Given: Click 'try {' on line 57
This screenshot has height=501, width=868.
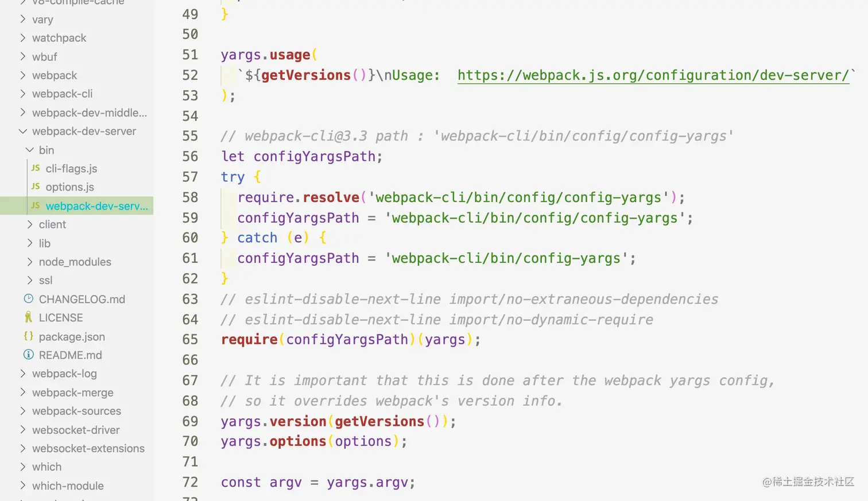Looking at the screenshot, I should point(241,177).
